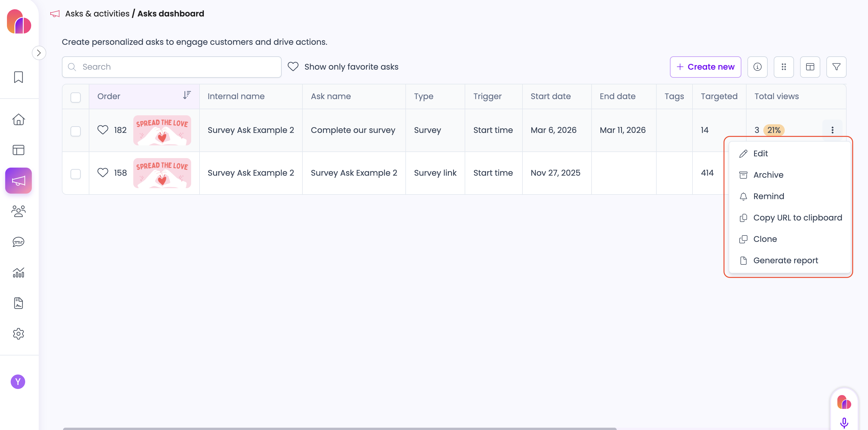Click the info circle toolbar icon
868x430 pixels.
757,67
